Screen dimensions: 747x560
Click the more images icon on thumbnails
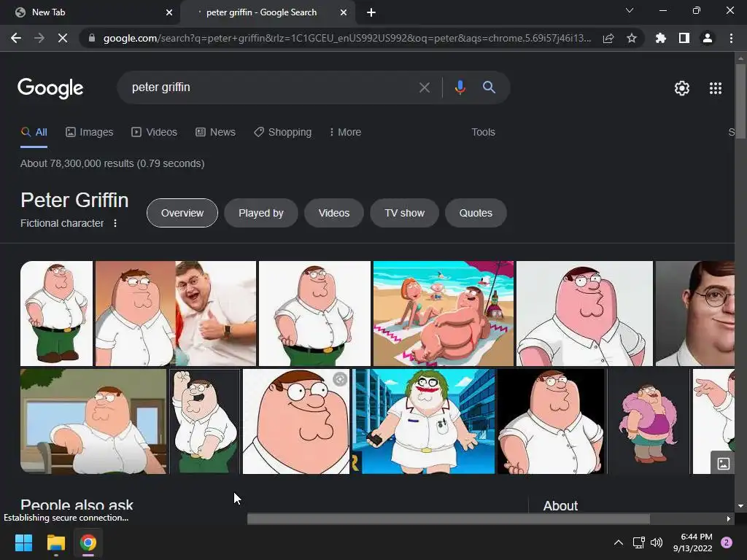(x=723, y=463)
